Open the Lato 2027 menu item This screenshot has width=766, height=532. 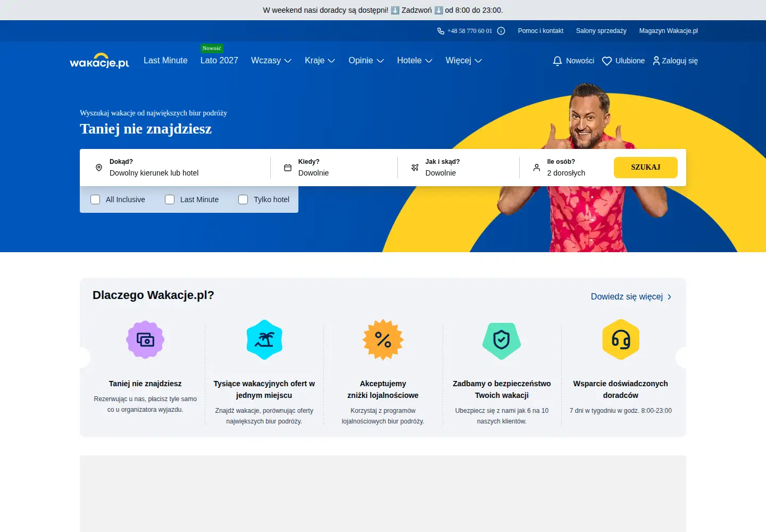[x=219, y=61]
